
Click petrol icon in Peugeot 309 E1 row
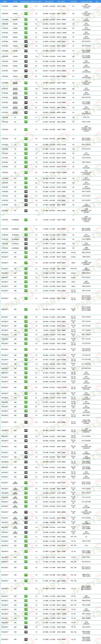(x=26, y=537)
